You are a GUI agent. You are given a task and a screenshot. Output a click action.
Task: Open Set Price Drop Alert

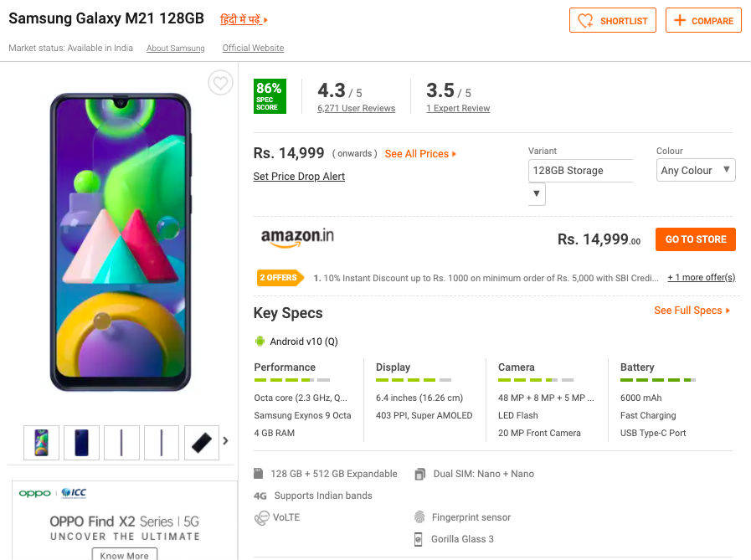tap(299, 177)
